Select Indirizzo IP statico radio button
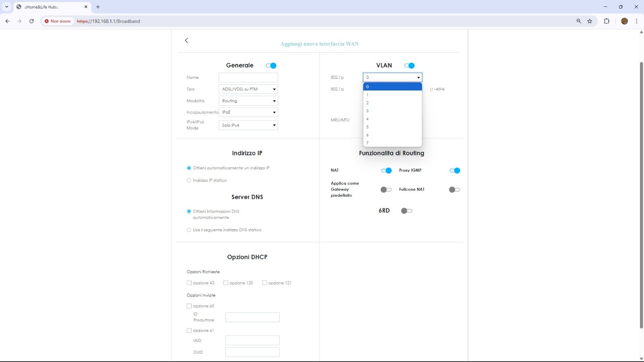 189,180
